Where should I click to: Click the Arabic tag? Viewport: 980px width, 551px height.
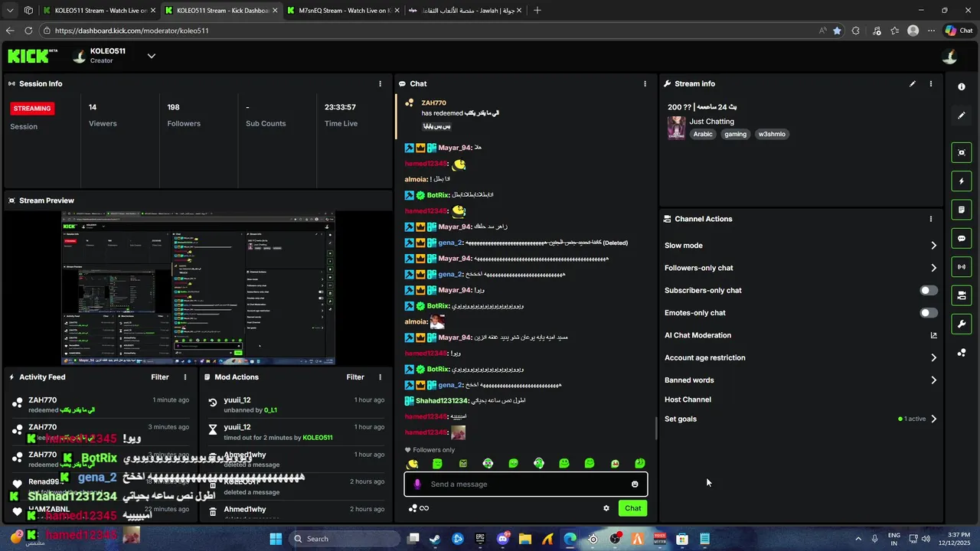(703, 134)
